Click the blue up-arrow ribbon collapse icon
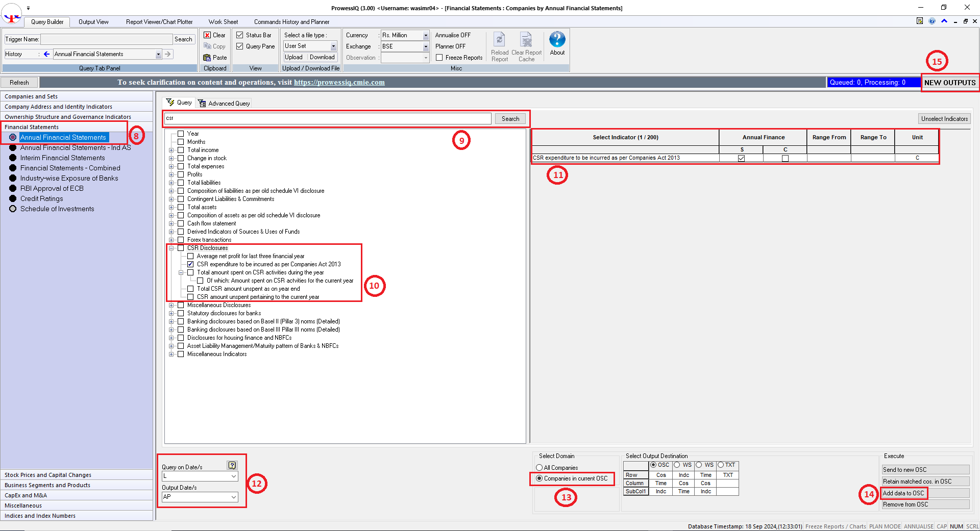The height and width of the screenshot is (531, 980). pos(944,21)
